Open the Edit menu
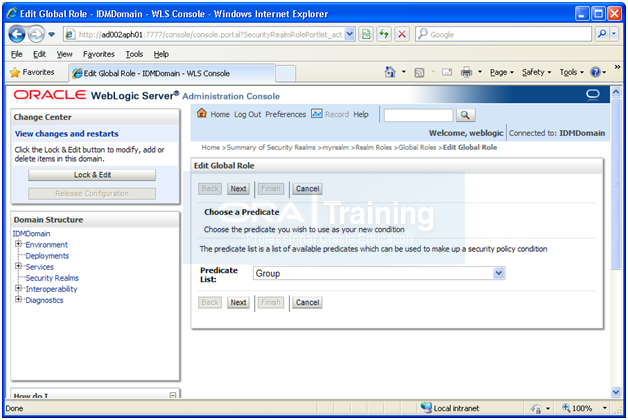The width and height of the screenshot is (628, 420). coord(39,54)
